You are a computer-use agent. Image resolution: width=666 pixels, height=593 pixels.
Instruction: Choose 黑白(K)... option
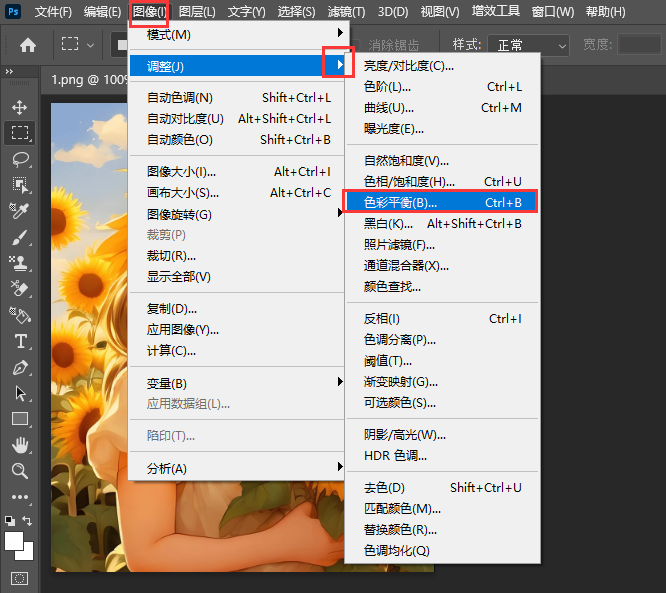point(442,223)
